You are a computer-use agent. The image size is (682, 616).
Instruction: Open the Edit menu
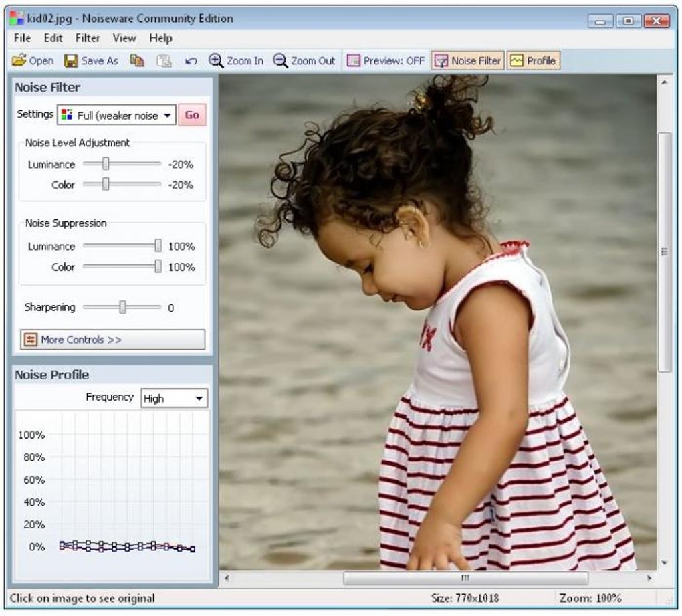click(x=53, y=38)
